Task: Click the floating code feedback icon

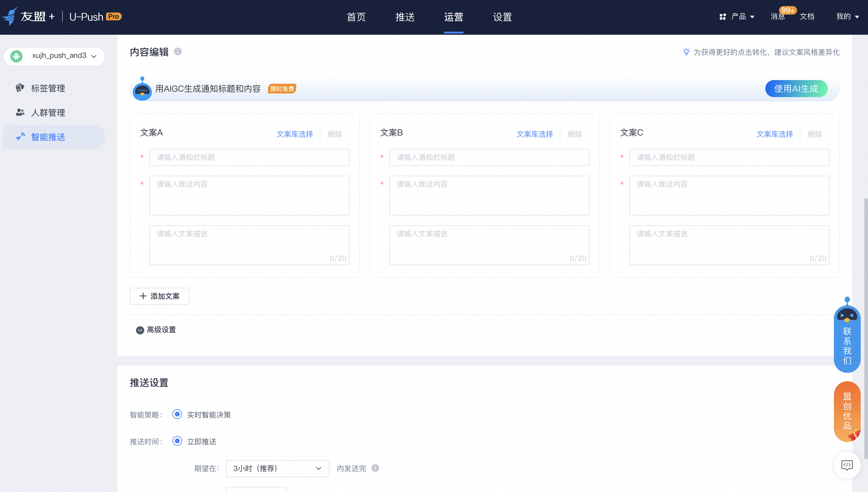Action: click(x=847, y=465)
